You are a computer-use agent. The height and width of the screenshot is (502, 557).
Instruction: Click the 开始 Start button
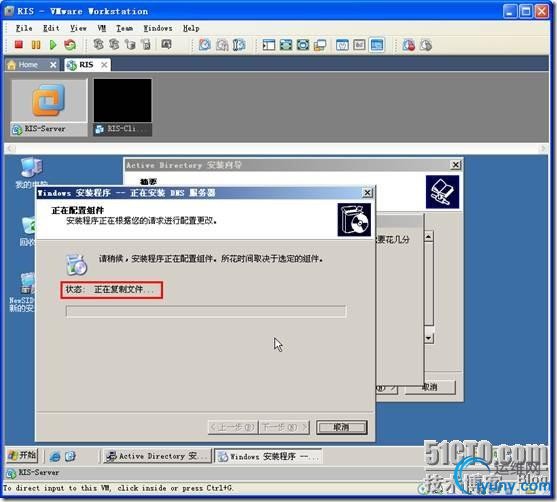(22, 455)
